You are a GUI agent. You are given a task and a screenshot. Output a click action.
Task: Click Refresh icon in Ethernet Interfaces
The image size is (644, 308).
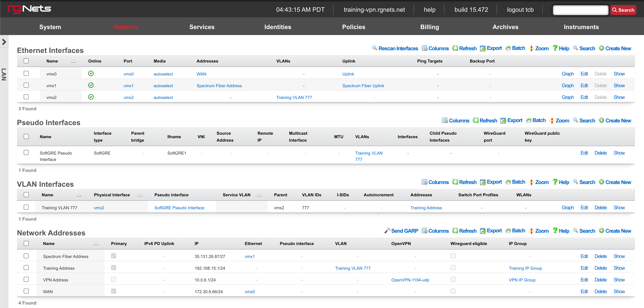(x=455, y=48)
